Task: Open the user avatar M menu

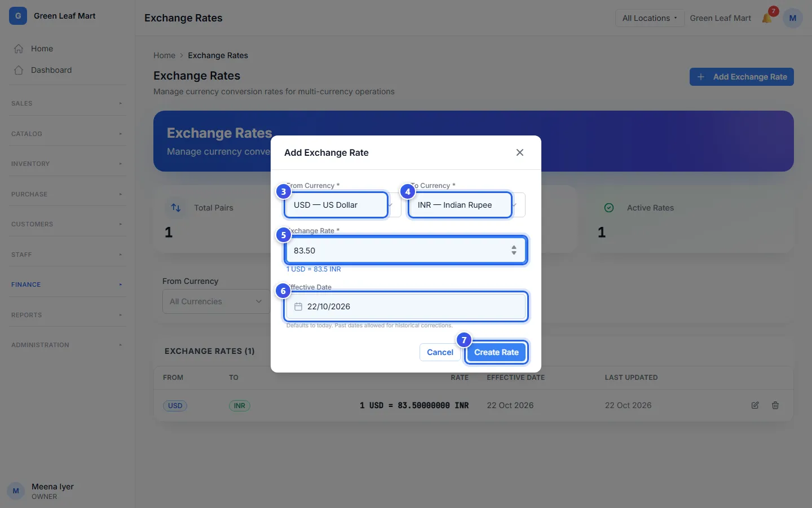Action: 793,18
